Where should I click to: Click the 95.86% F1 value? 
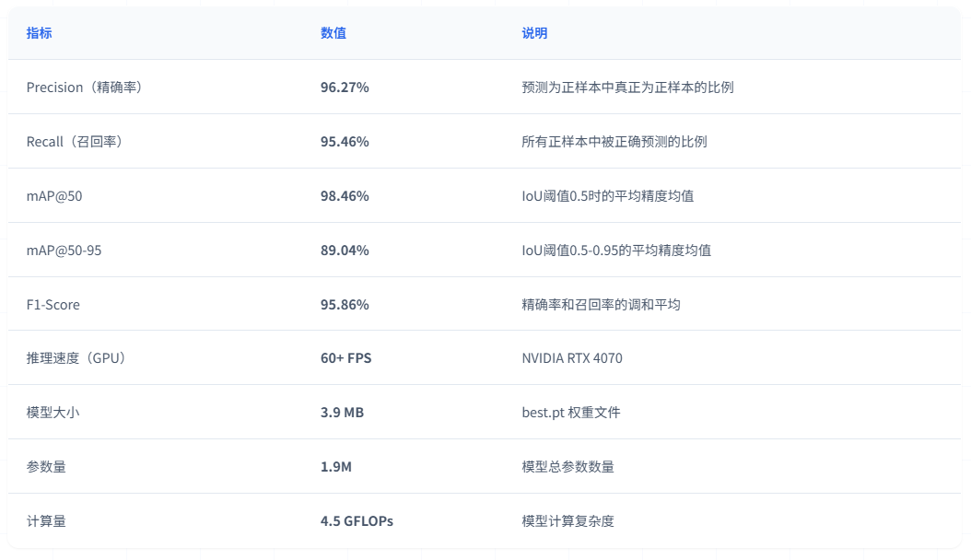pos(345,305)
